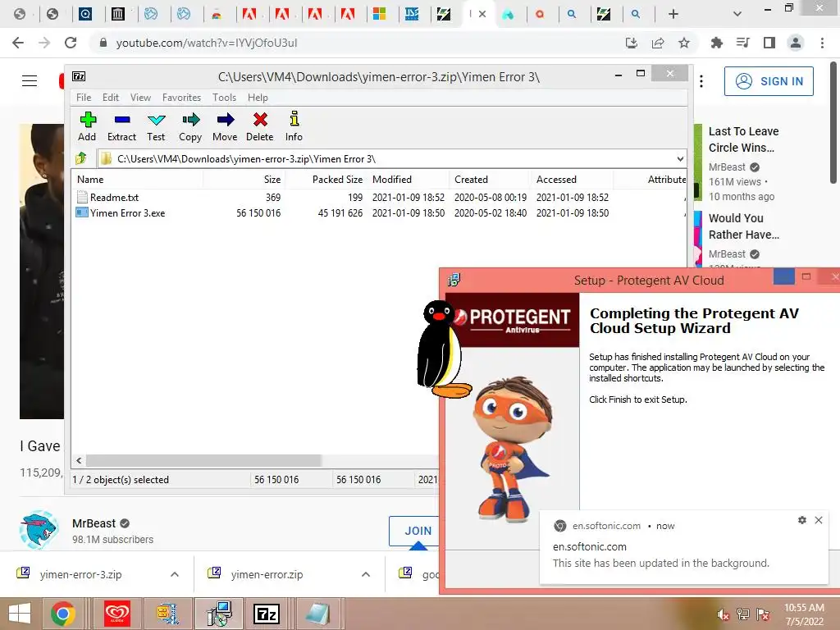Open the View menu in 7-Zip

140,98
